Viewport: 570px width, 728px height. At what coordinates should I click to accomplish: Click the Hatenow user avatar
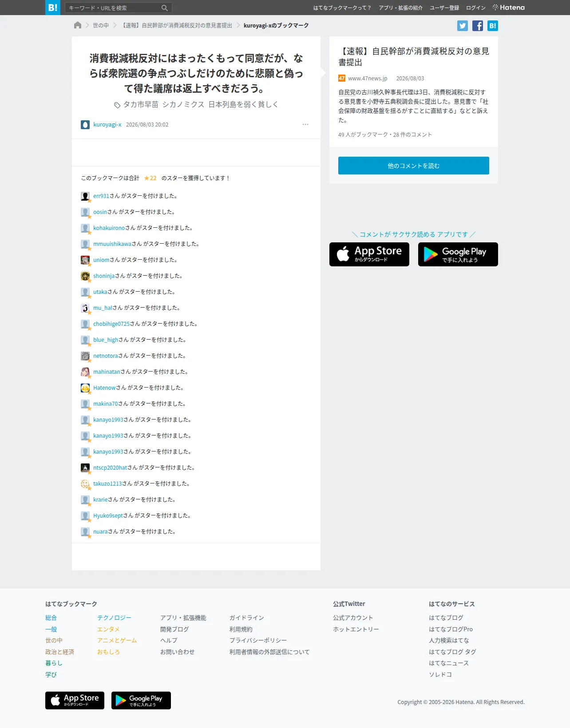(85, 388)
